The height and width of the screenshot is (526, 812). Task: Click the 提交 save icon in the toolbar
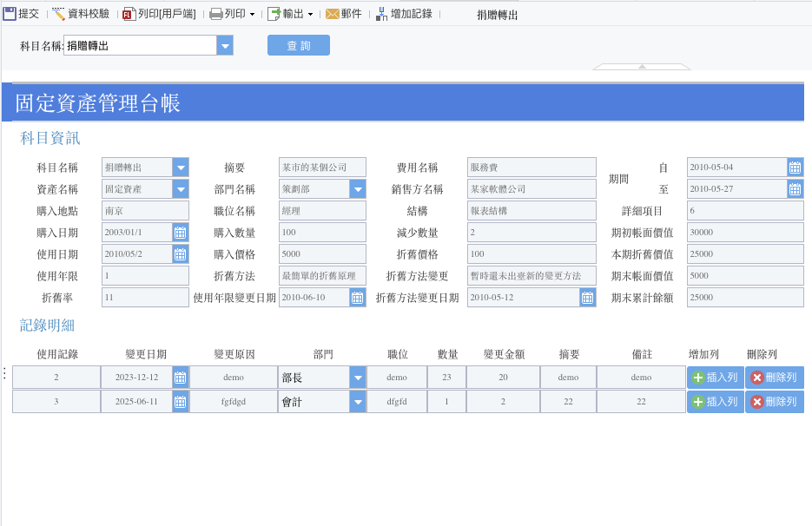[x=10, y=14]
